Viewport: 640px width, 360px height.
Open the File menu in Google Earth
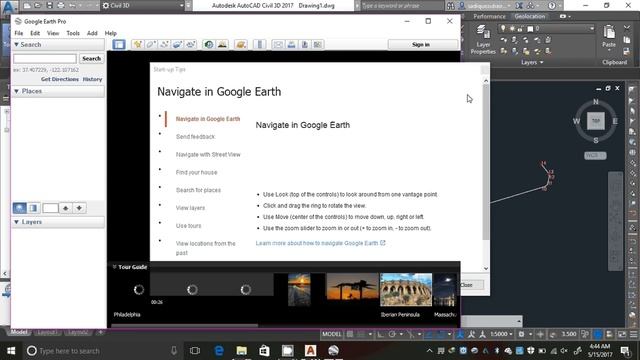pos(19,33)
